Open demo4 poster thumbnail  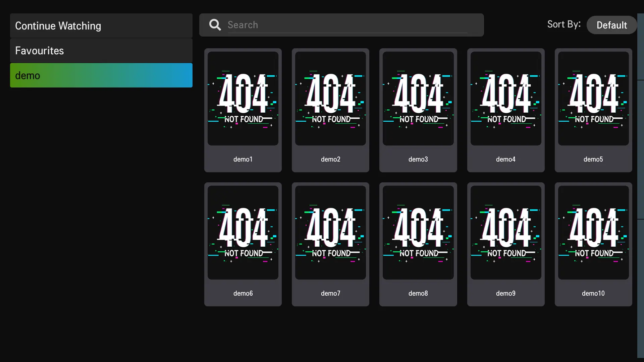(506, 99)
